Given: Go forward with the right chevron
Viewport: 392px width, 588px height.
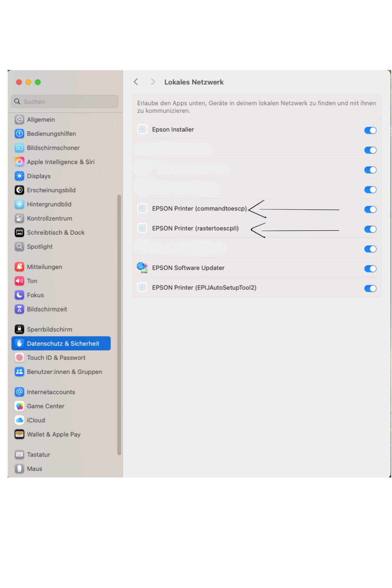Looking at the screenshot, I should tap(153, 82).
